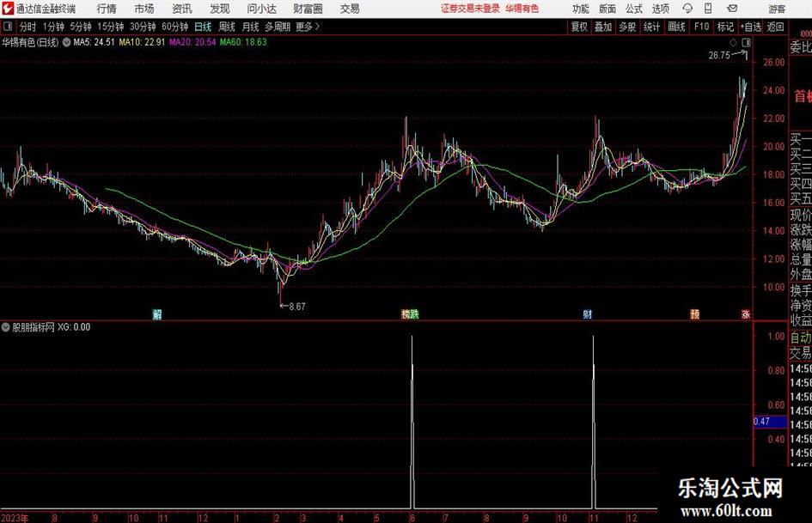Open the 市场 menu

pos(144,9)
